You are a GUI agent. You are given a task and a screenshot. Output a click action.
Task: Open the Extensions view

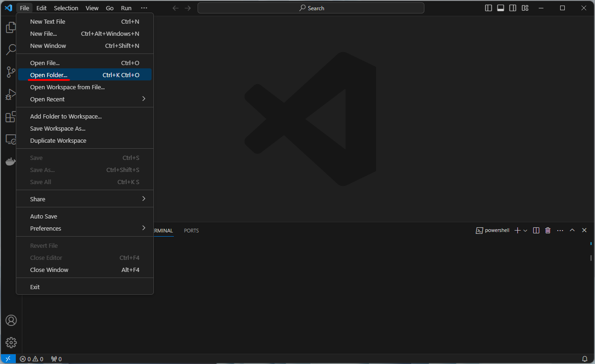11,117
